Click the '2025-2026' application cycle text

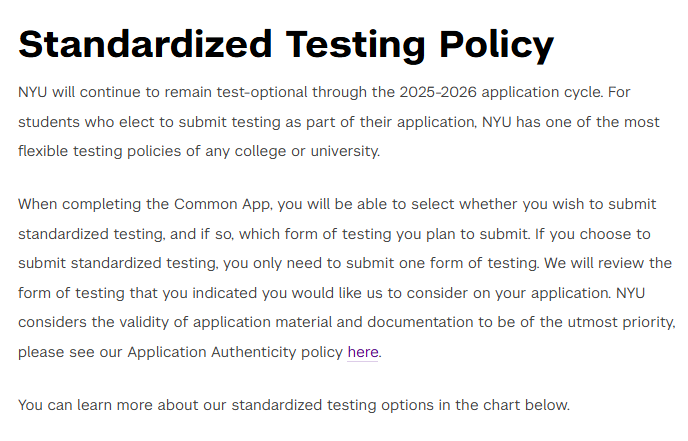coord(438,92)
